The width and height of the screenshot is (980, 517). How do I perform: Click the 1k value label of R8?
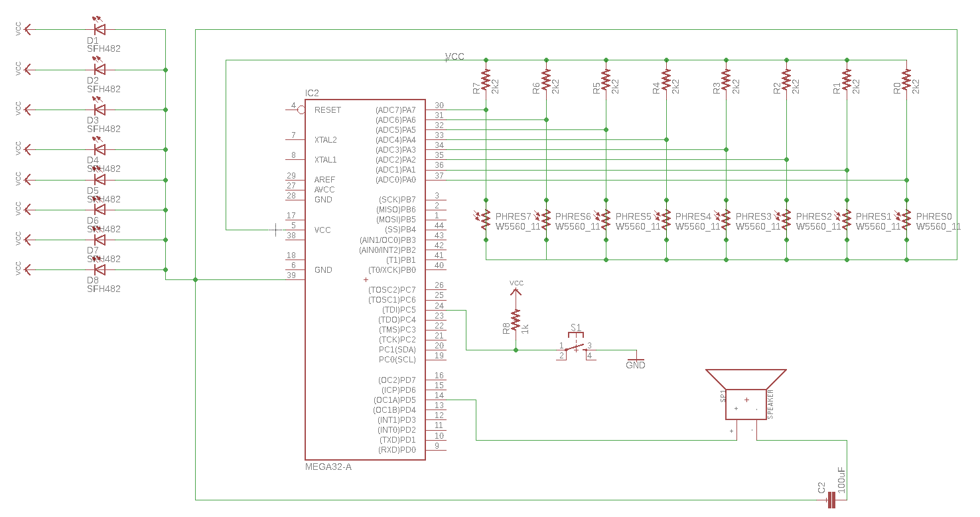524,329
